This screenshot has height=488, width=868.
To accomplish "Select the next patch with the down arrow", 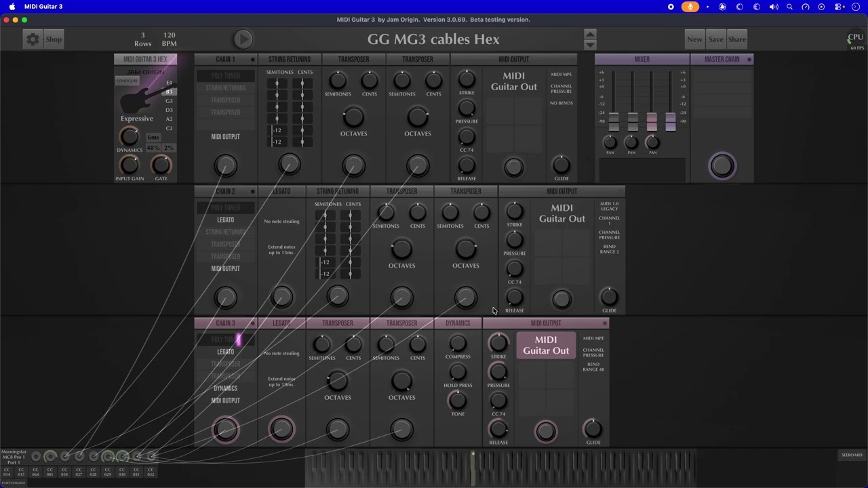I will click(590, 45).
